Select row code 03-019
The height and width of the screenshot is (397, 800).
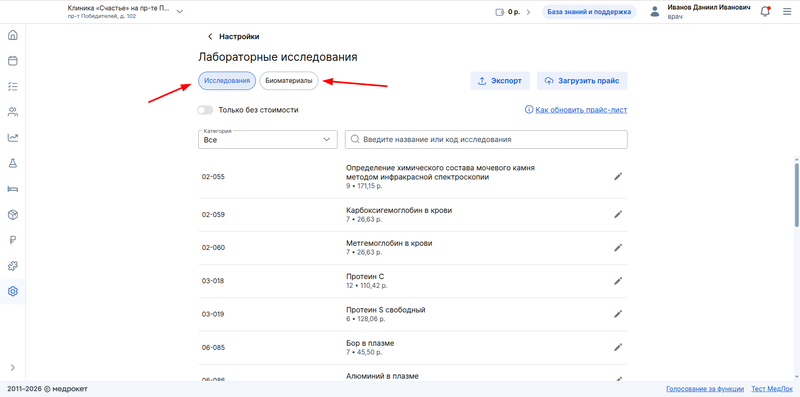(213, 314)
